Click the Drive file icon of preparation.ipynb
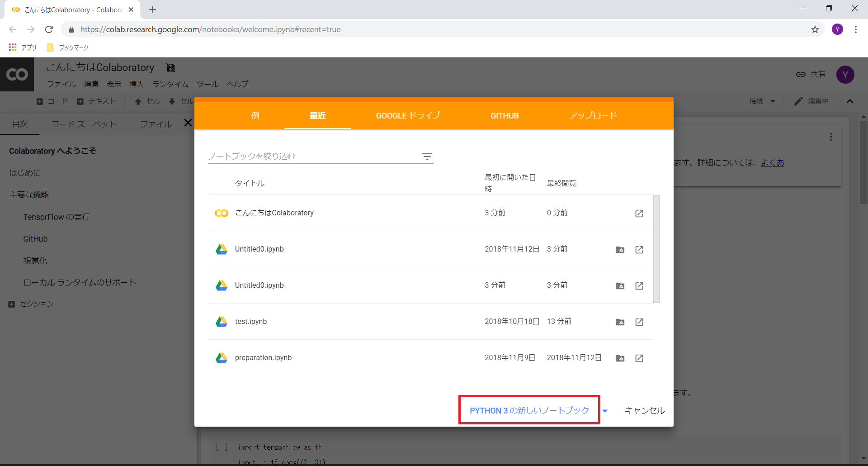Viewport: 868px width, 466px height. click(222, 358)
